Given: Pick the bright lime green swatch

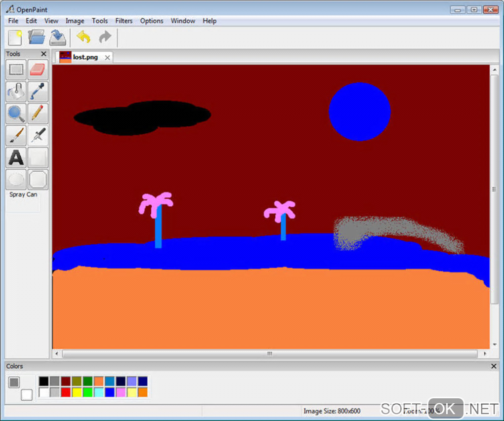Looking at the screenshot, I should click(x=88, y=392).
